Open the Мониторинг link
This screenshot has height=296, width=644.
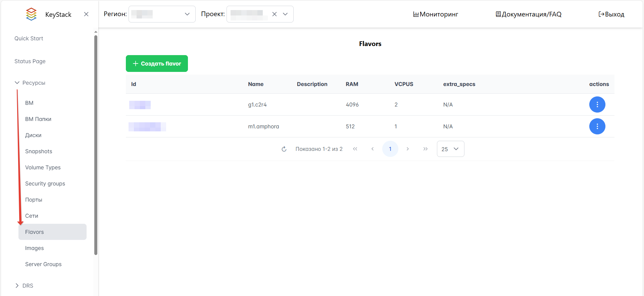click(436, 14)
